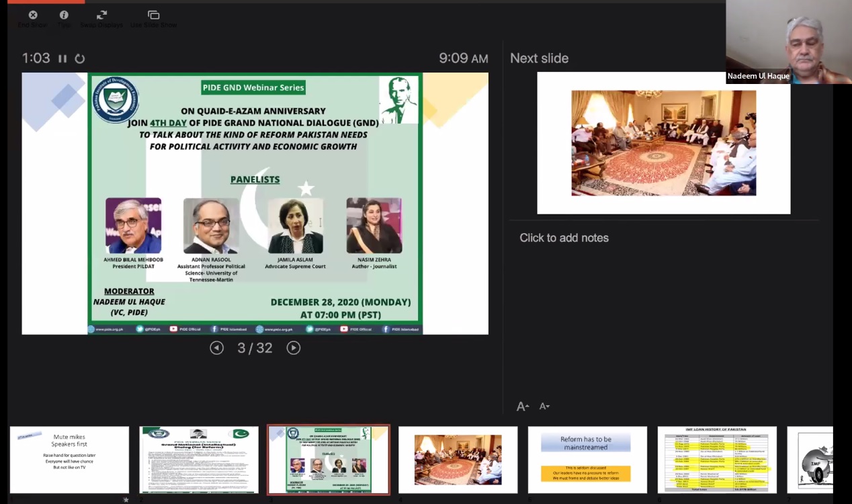Screen dimensions: 852x504
Task: Select the 'Reform has to be mainstreamed' thumbnail
Action: 588,460
